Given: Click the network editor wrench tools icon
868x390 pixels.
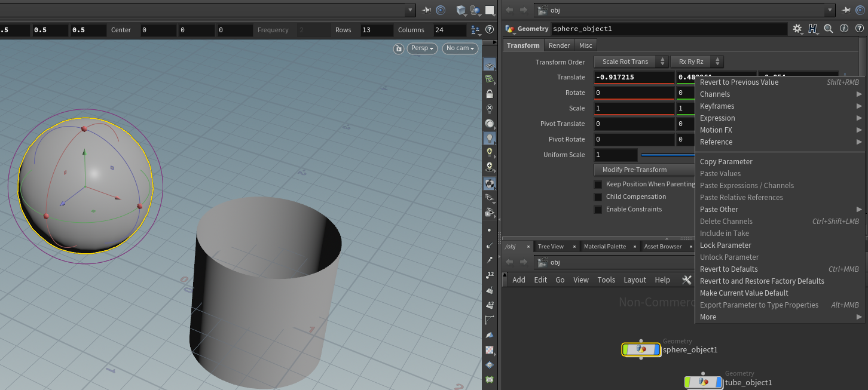Looking at the screenshot, I should point(686,280).
